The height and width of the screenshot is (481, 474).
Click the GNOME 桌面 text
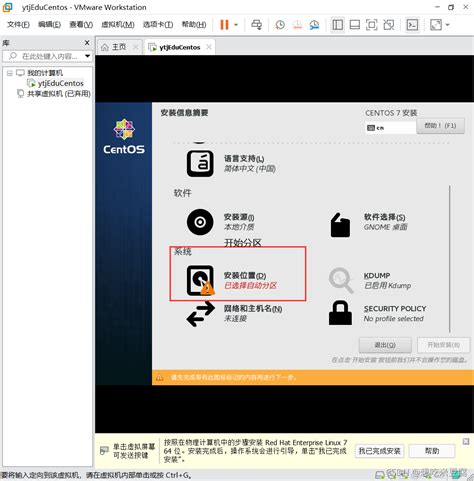click(385, 227)
